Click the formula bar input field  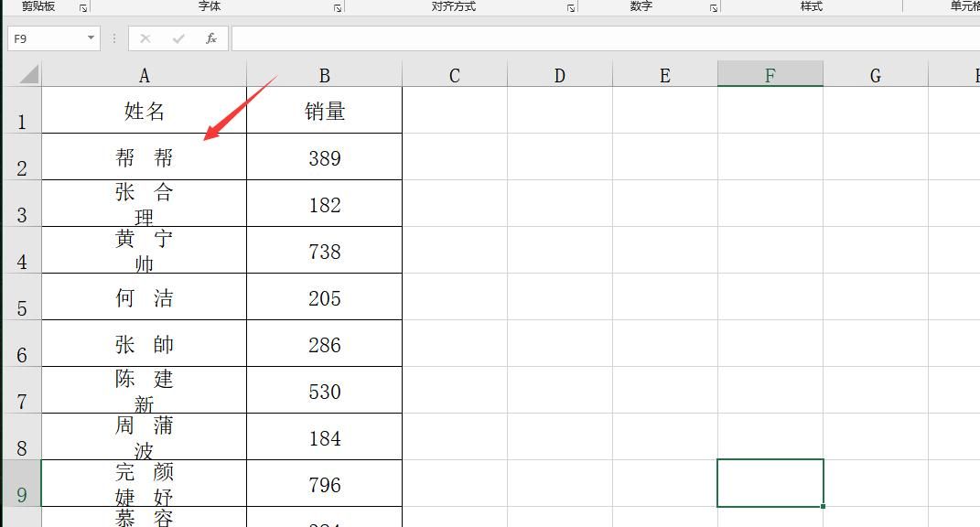[x=458, y=38]
